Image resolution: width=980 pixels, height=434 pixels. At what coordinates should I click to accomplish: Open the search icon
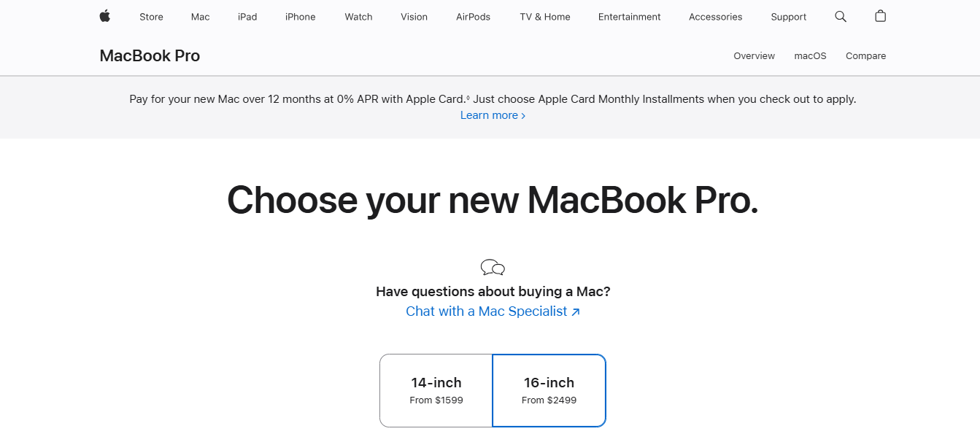tap(840, 16)
